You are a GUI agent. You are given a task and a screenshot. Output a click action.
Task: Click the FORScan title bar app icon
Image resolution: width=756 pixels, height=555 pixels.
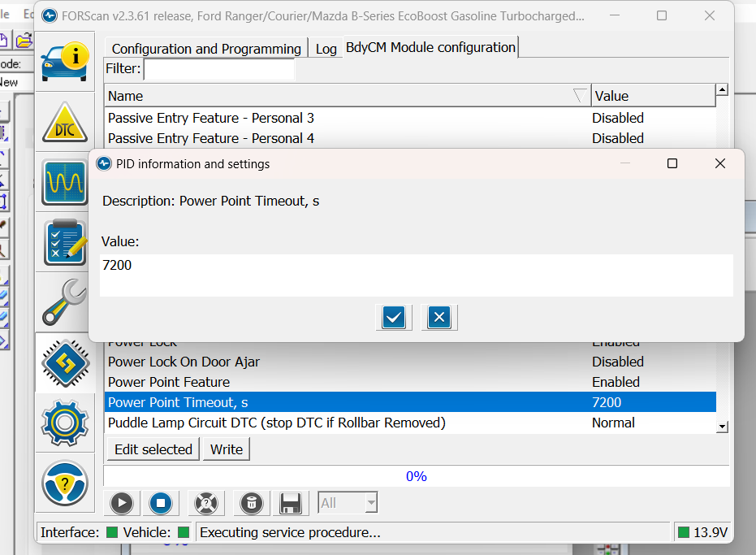point(50,16)
